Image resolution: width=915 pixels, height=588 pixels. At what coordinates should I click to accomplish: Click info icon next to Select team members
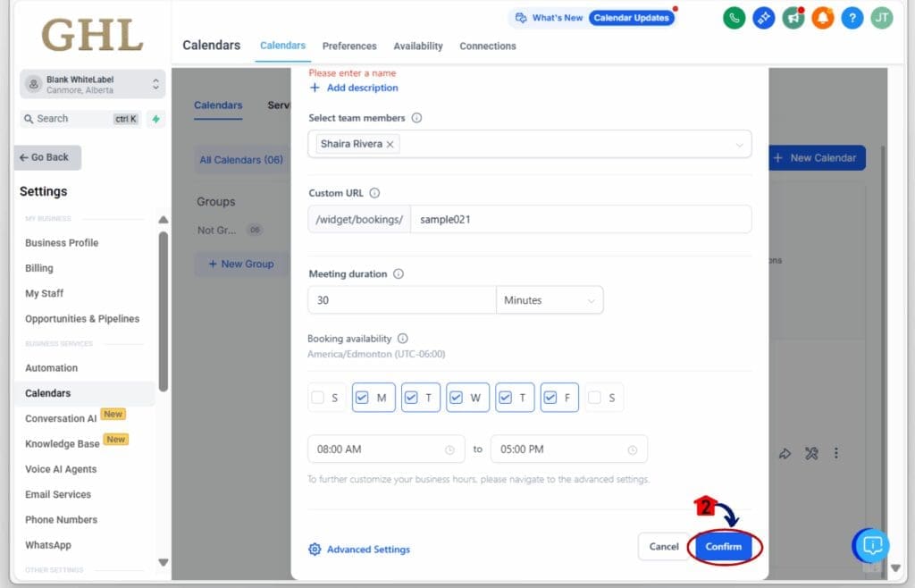[x=416, y=118]
